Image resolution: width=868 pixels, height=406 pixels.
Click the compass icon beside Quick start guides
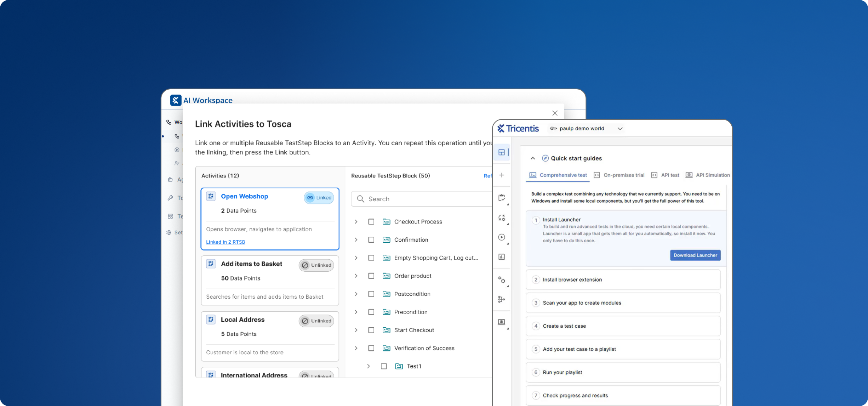[x=546, y=158]
